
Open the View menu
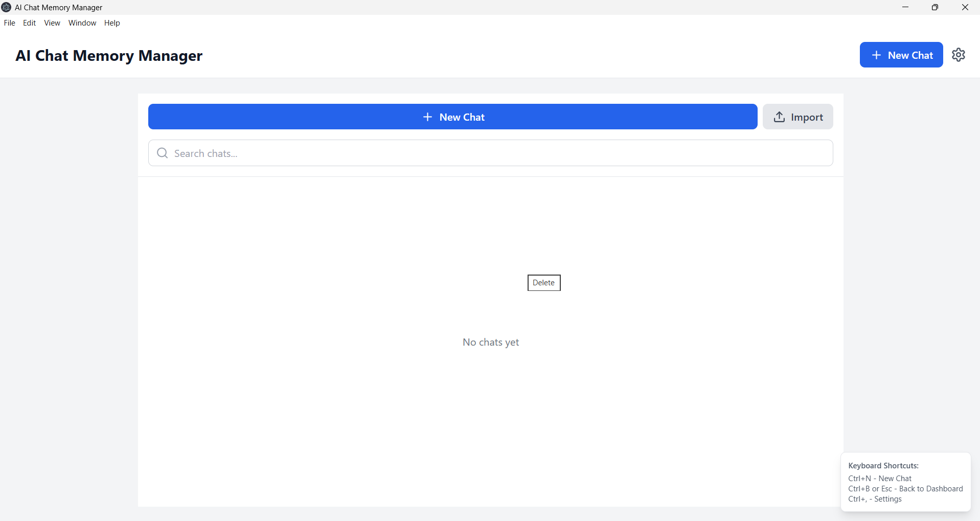52,22
